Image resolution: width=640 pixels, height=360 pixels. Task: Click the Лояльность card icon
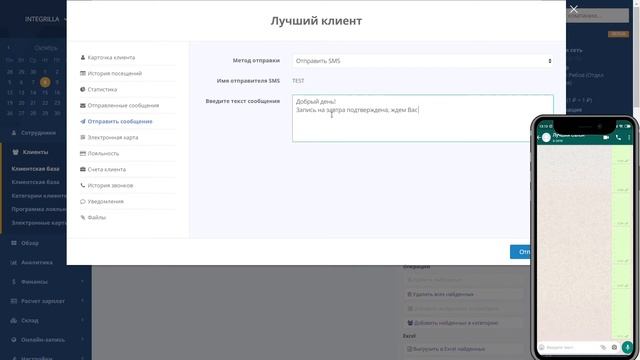point(83,153)
